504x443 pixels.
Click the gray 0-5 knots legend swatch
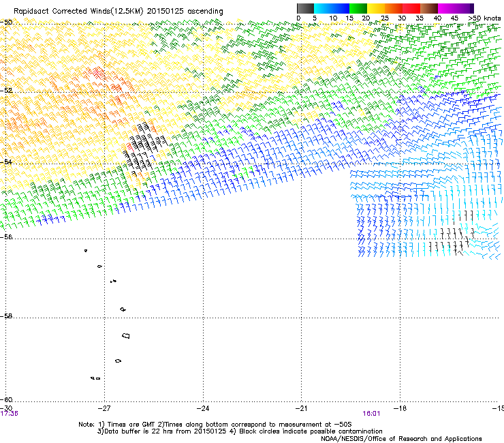(305, 8)
